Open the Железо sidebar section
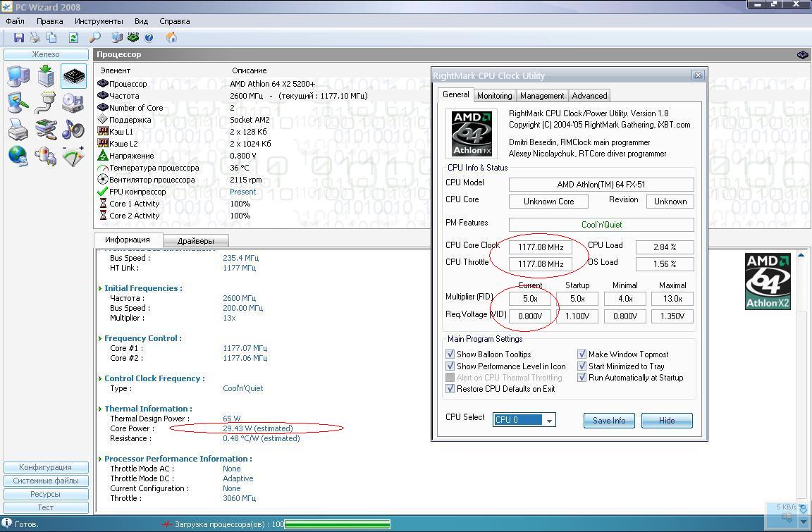The height and width of the screenshot is (532, 812). click(46, 54)
